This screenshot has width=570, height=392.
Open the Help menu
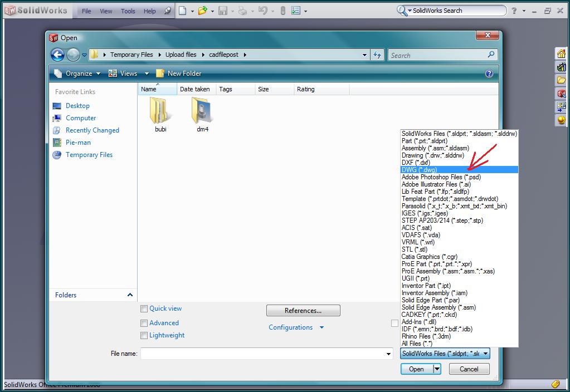tap(149, 11)
